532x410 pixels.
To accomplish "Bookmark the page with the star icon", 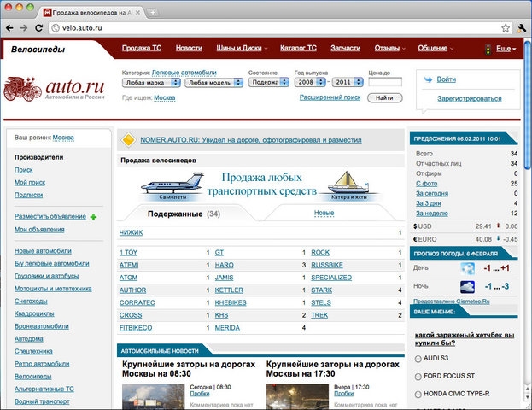I will click(x=506, y=28).
